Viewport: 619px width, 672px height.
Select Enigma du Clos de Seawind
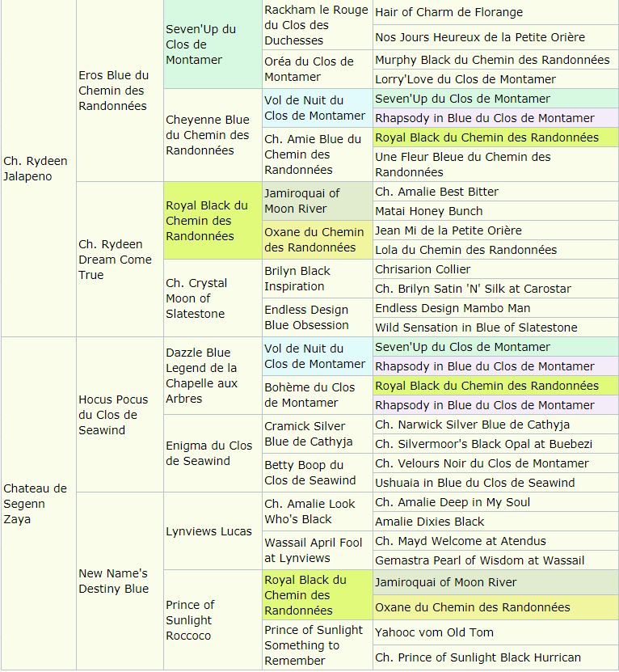pos(213,453)
